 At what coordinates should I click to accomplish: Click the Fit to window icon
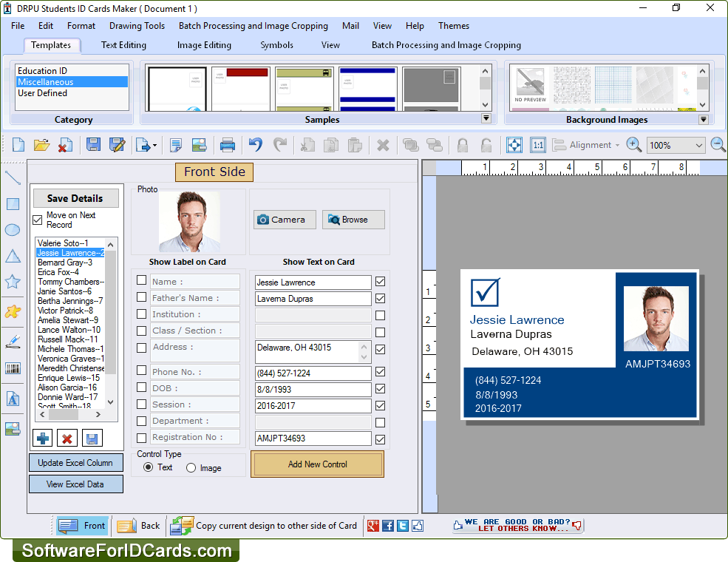pyautogui.click(x=514, y=145)
